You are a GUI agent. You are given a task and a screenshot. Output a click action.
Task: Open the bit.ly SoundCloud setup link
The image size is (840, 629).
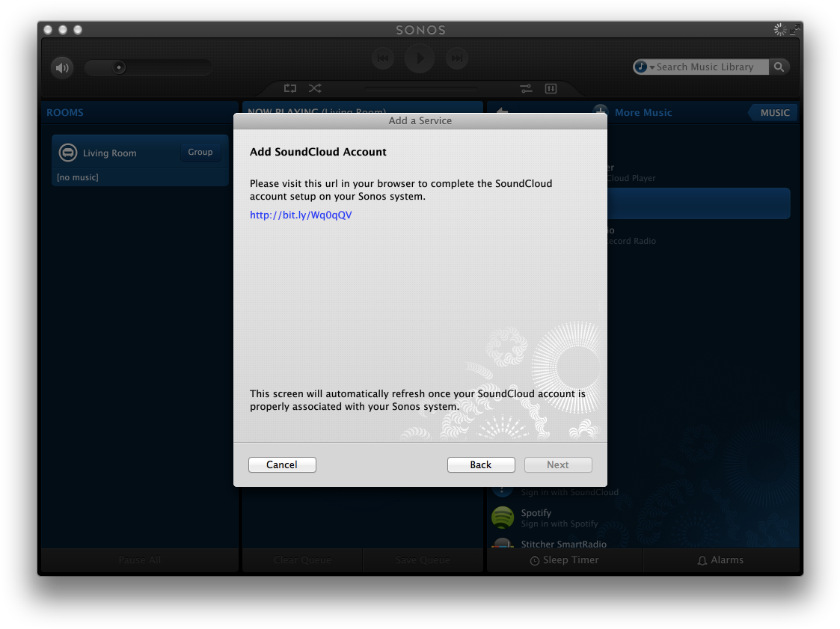pos(301,215)
